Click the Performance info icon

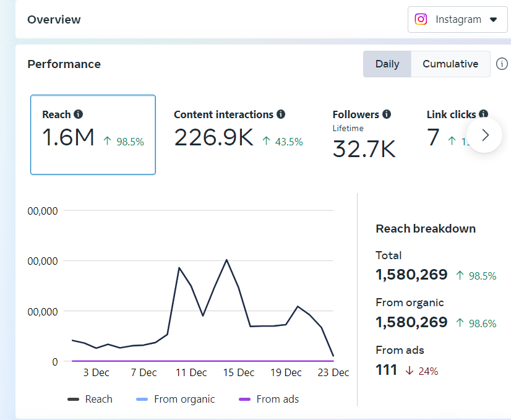pyautogui.click(x=502, y=64)
